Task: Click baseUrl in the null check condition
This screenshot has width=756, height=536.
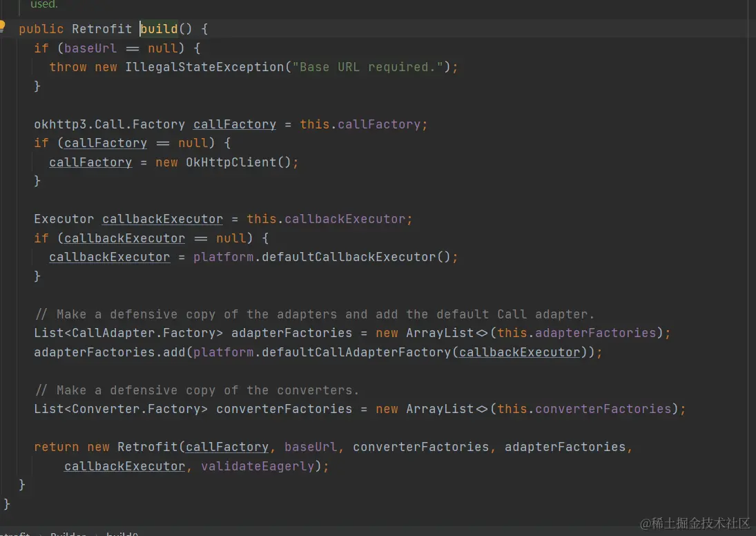Action: (x=90, y=48)
